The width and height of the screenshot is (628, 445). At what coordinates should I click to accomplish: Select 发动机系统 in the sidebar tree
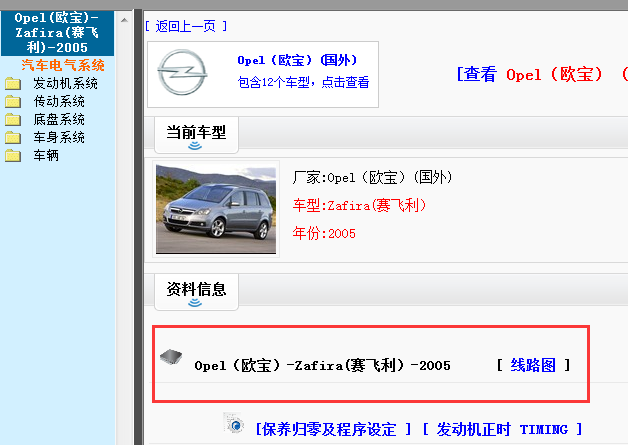(x=66, y=83)
